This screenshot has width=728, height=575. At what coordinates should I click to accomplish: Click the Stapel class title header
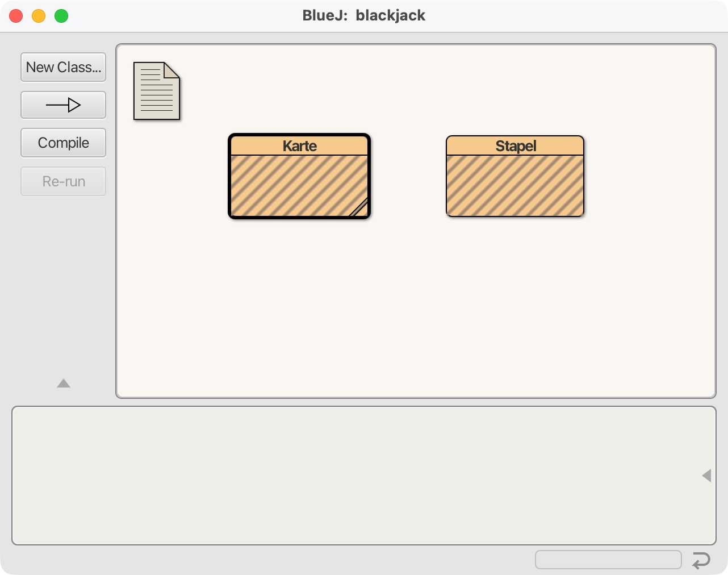(514, 146)
